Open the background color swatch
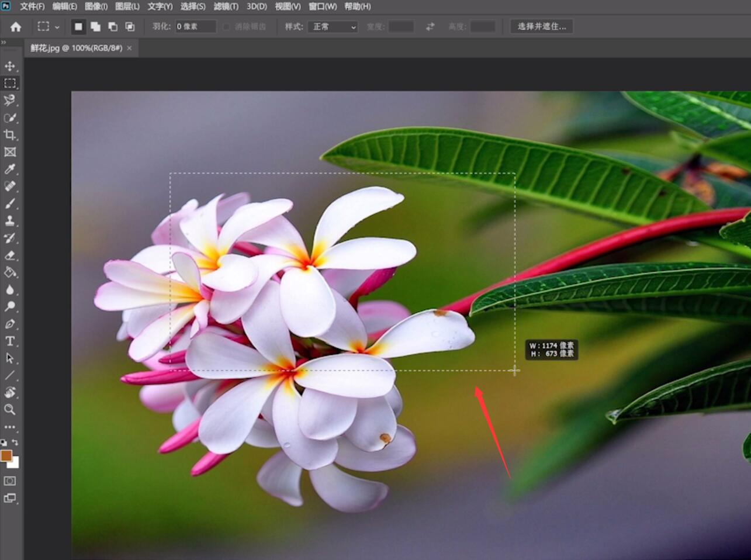751x560 pixels. (x=15, y=464)
